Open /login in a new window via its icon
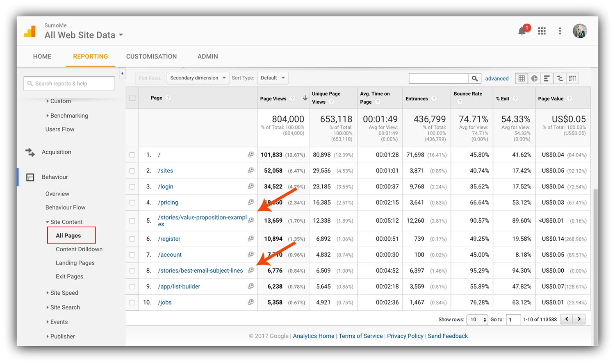 251,186
